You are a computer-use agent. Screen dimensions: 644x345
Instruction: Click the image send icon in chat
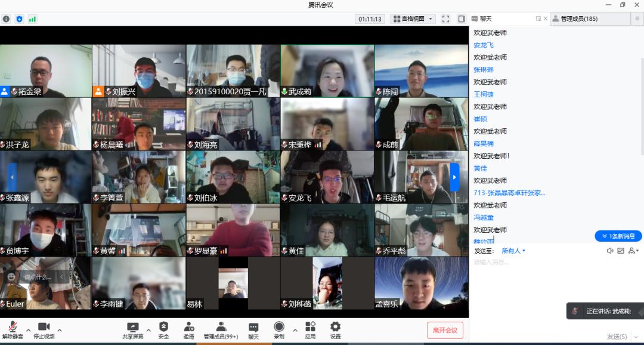[x=621, y=251]
